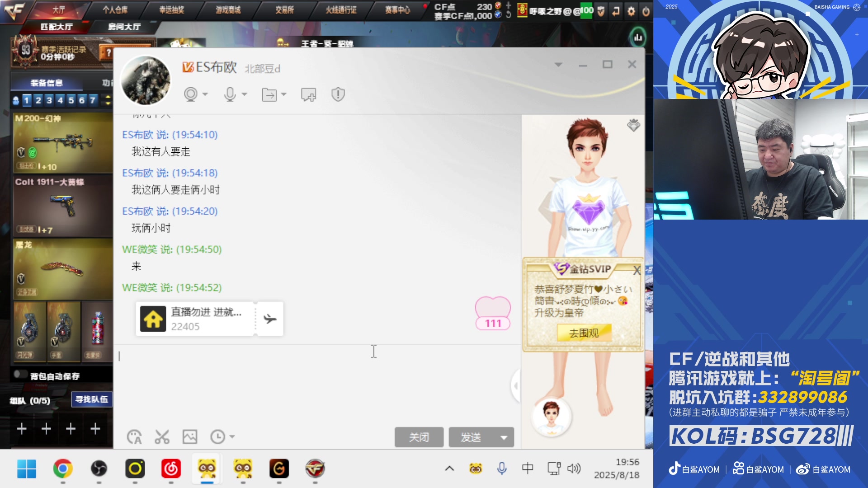This screenshot has height=488, width=868.
Task: Click the pink heart 111 badge
Action: tap(493, 314)
